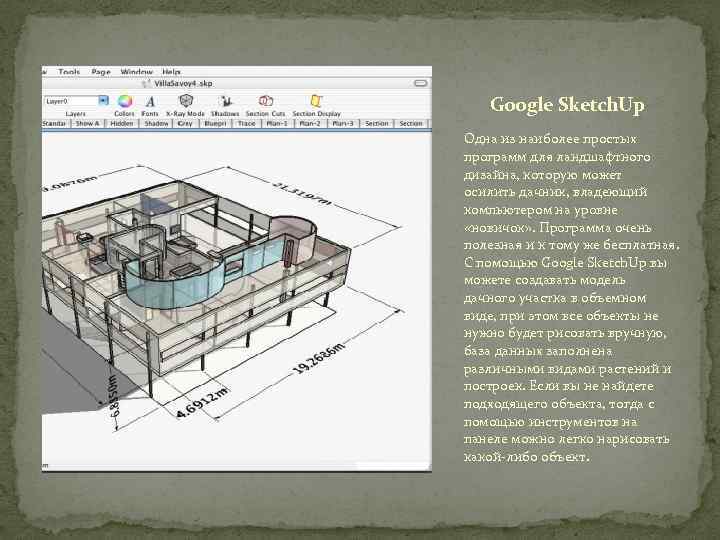Switch to the Trace page tab
This screenshot has width=720, height=540.
(x=247, y=124)
